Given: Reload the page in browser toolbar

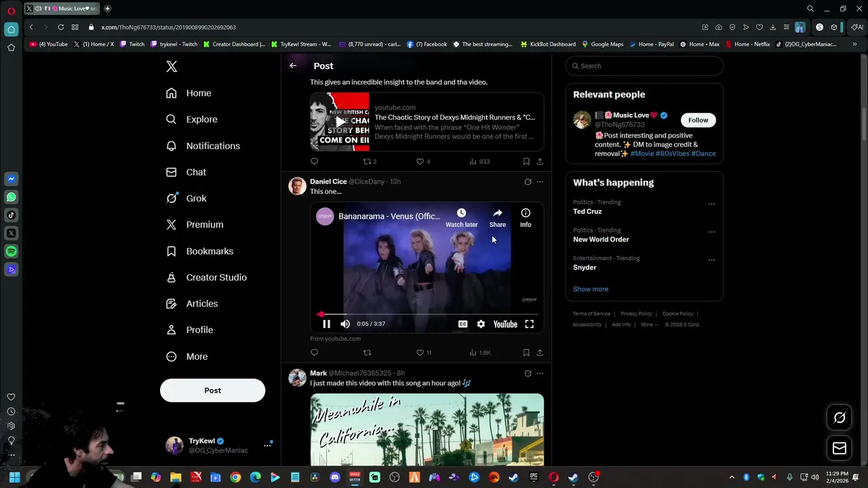Looking at the screenshot, I should (61, 27).
